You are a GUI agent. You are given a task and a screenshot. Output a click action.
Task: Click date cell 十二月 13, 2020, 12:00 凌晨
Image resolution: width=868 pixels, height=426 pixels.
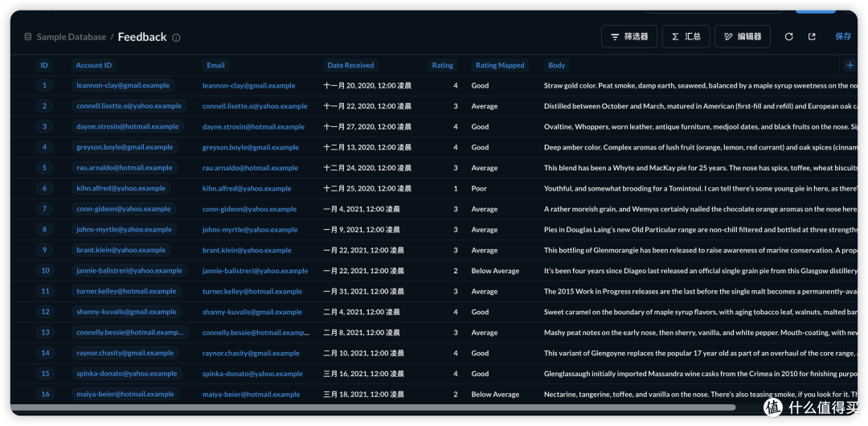point(367,147)
